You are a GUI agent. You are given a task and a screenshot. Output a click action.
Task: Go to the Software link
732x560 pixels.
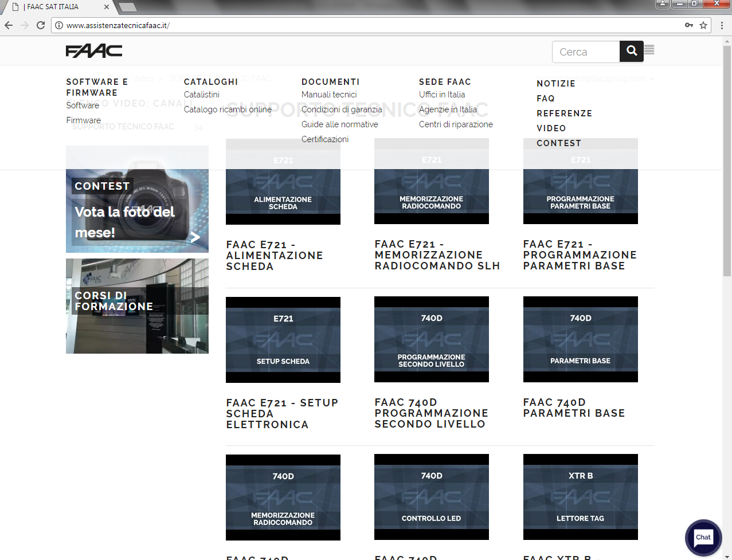tap(83, 105)
